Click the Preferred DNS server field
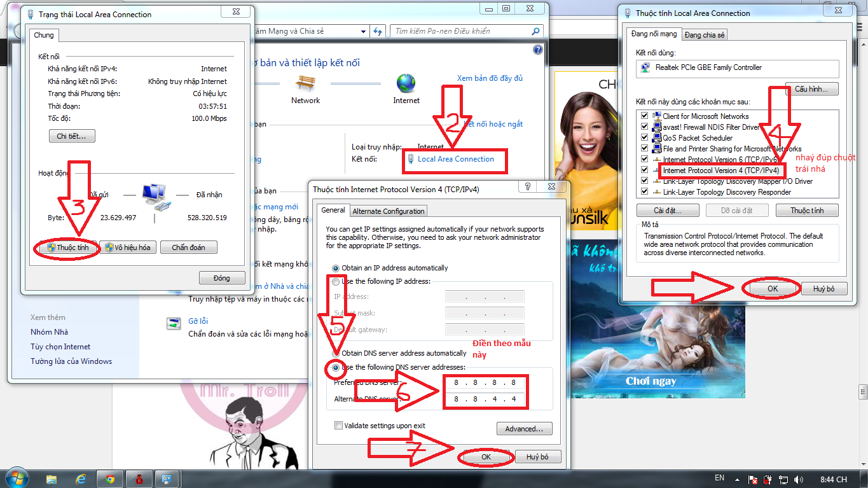Image resolution: width=868 pixels, height=488 pixels. point(485,383)
